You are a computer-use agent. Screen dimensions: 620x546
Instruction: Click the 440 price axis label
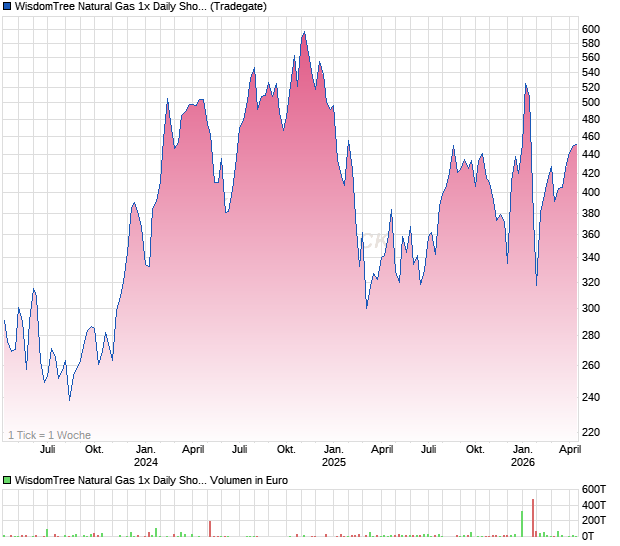pyautogui.click(x=591, y=154)
